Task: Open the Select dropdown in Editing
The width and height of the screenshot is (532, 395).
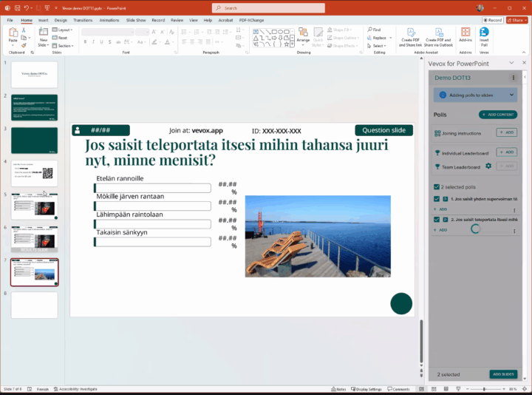Action: 377,46
